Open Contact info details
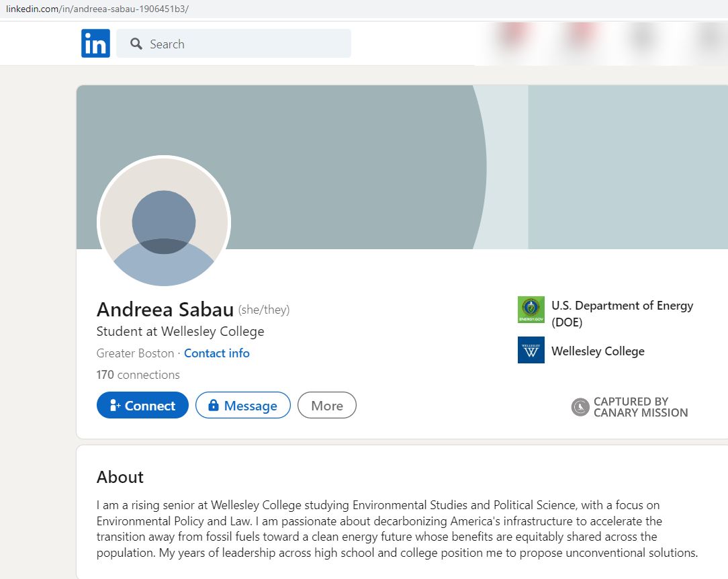The image size is (728, 579). pyautogui.click(x=216, y=353)
